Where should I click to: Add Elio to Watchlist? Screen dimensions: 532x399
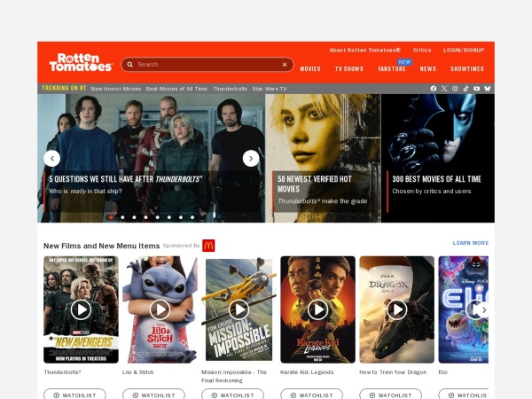[464, 395]
